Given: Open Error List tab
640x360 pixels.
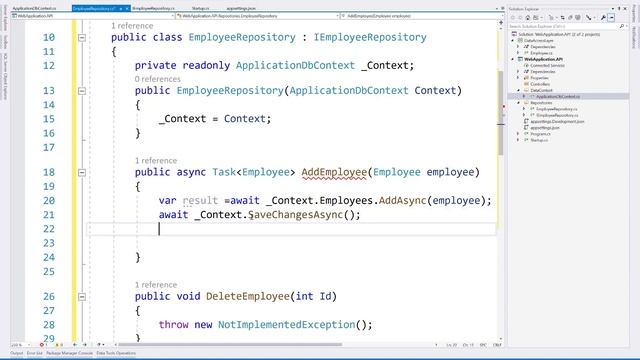Looking at the screenshot, I should click(x=35, y=353).
